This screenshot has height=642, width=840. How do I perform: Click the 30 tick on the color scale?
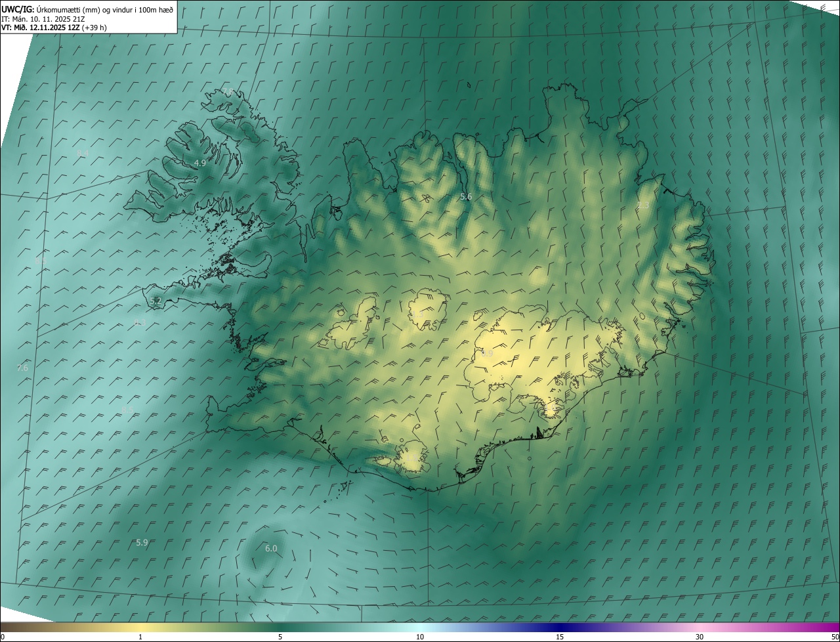tap(700, 637)
